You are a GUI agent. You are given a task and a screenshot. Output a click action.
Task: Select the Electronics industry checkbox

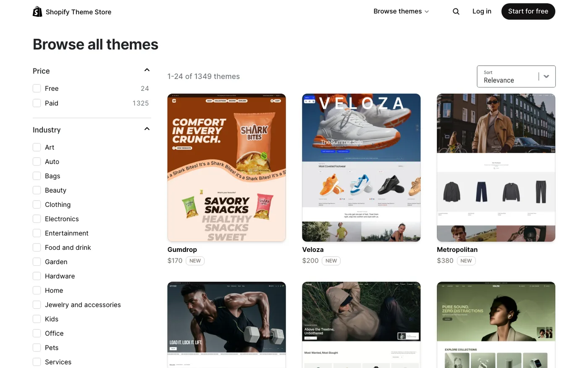37,219
